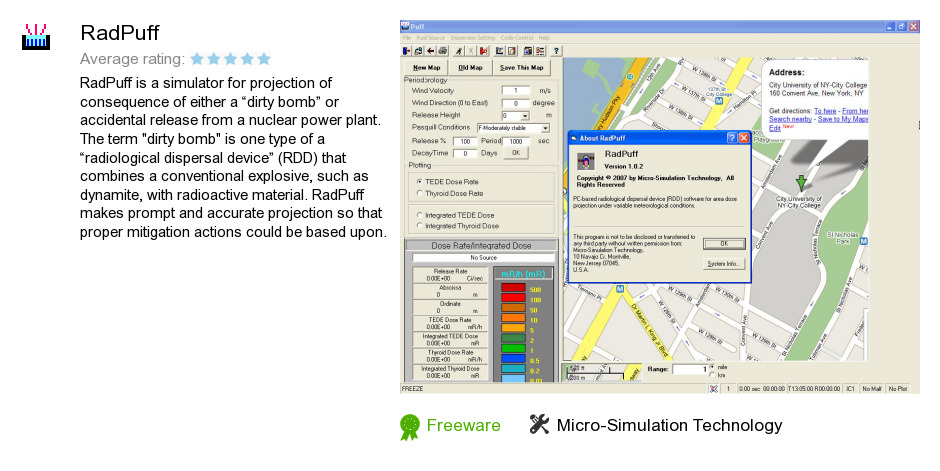Click the developer tools icon beside Micro-Simulation Technology
The height and width of the screenshot is (471, 940).
pos(539,424)
